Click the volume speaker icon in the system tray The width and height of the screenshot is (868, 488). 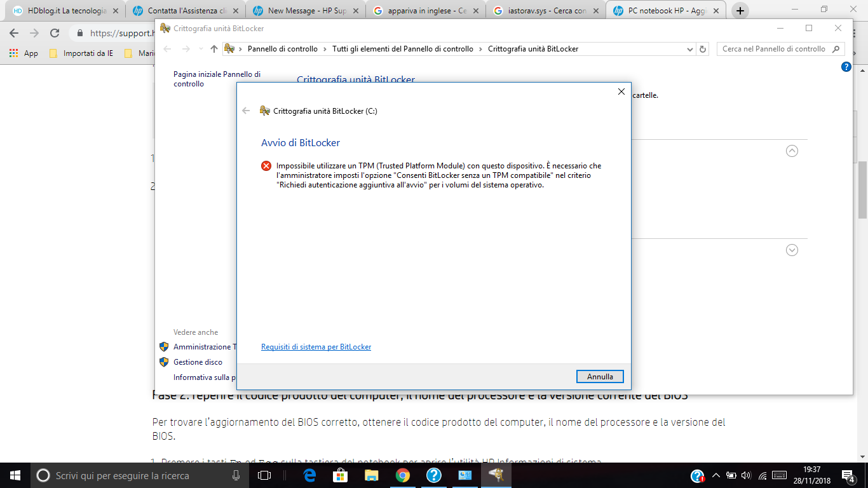click(x=745, y=475)
